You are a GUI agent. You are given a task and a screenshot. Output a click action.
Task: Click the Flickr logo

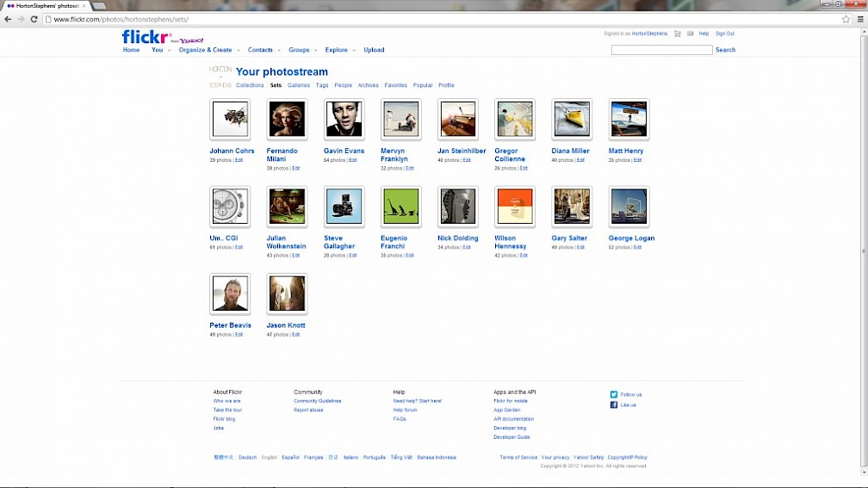[x=146, y=37]
